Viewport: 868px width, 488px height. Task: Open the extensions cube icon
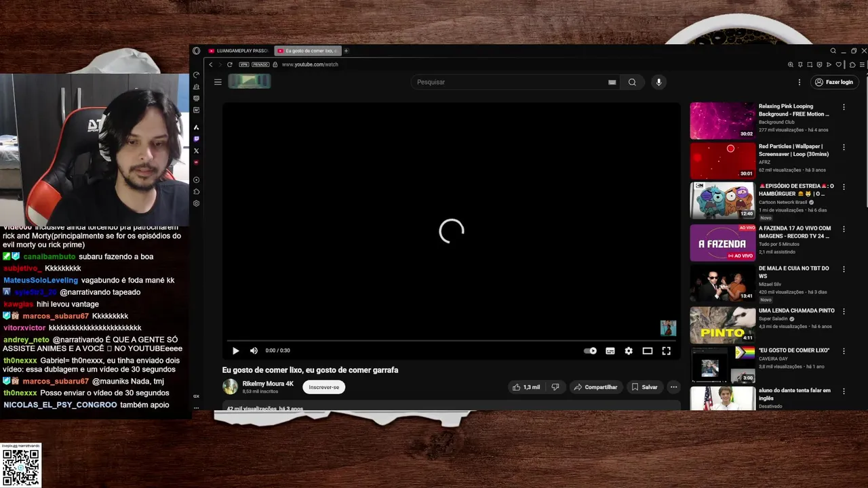tap(852, 64)
